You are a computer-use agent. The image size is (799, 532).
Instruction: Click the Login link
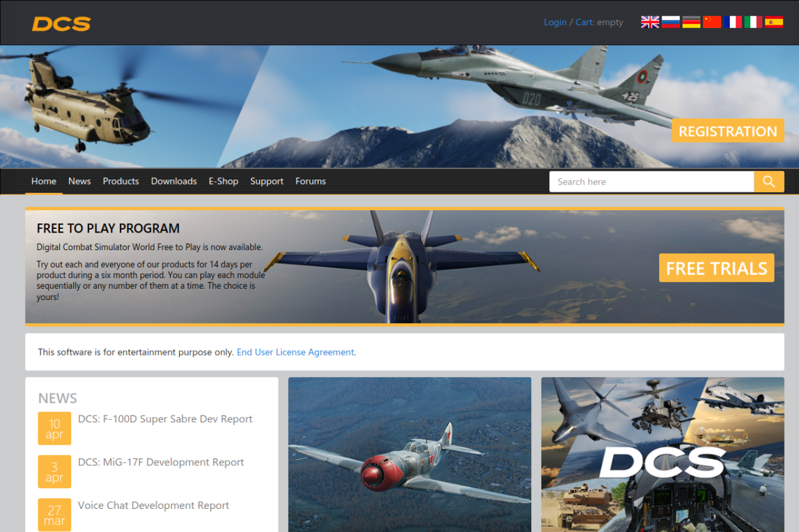[555, 22]
